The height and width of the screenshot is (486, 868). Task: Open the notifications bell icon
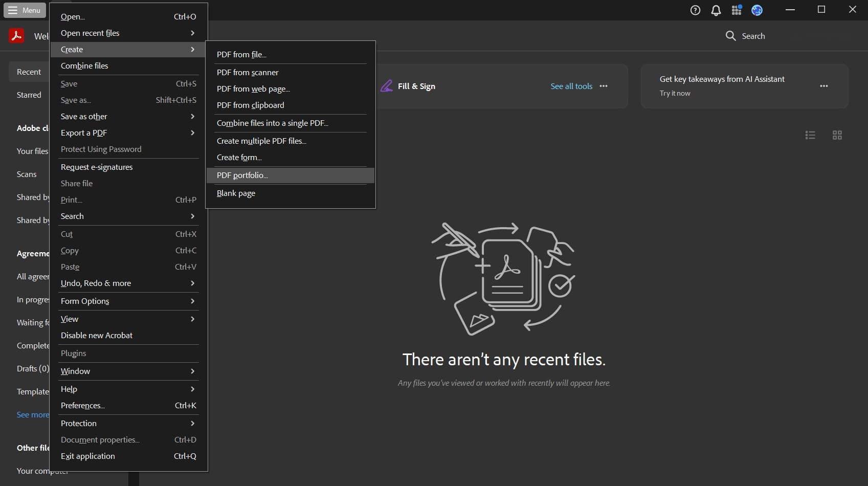[716, 10]
